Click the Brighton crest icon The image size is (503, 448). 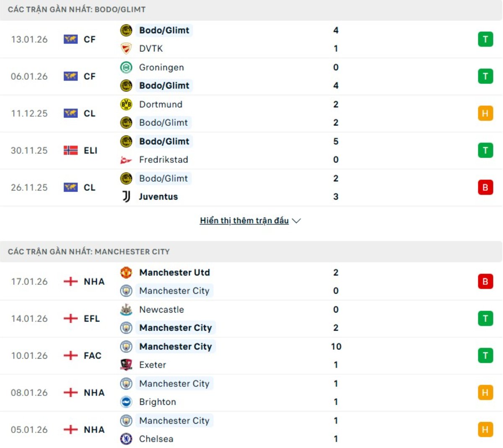[x=126, y=402]
